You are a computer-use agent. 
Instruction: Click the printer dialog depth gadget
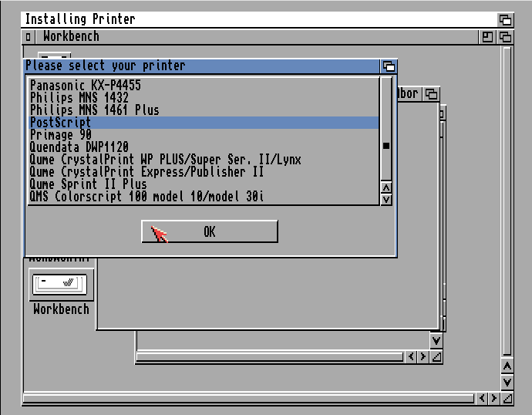[x=389, y=66]
